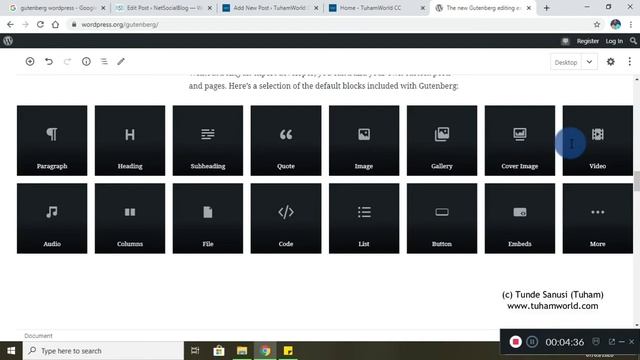The height and width of the screenshot is (360, 640).
Task: Open the Chrome profile avatar
Action: click(x=616, y=24)
